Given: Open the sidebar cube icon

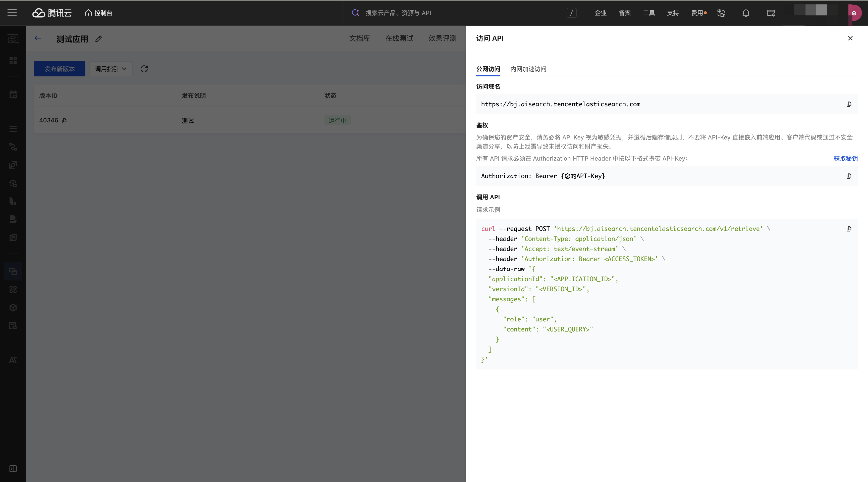Looking at the screenshot, I should click(x=13, y=307).
